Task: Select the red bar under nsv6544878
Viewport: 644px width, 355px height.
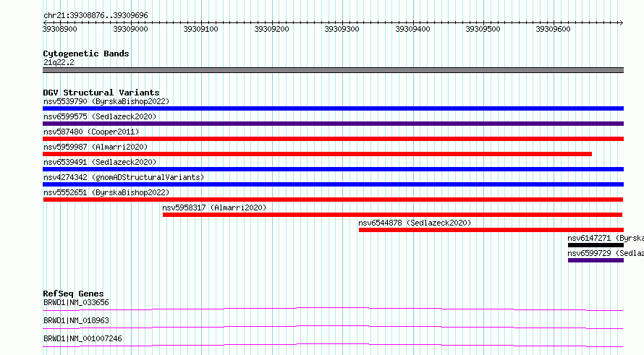Action: 491,230
